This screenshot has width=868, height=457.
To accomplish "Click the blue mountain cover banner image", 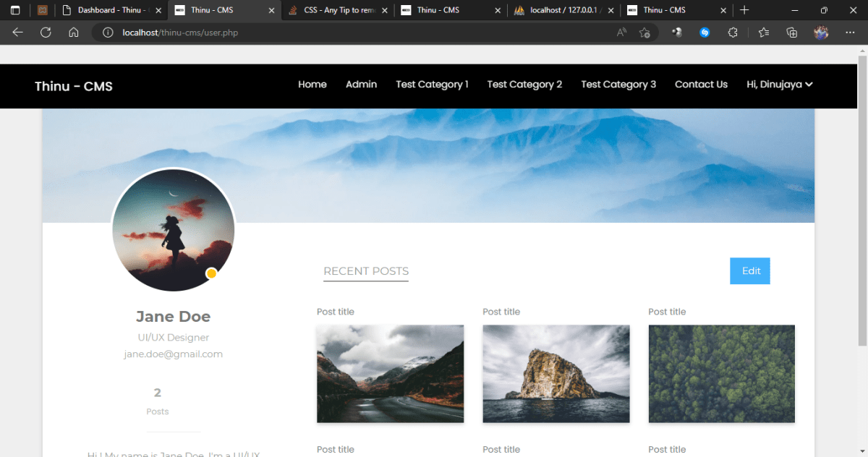I will pyautogui.click(x=428, y=166).
